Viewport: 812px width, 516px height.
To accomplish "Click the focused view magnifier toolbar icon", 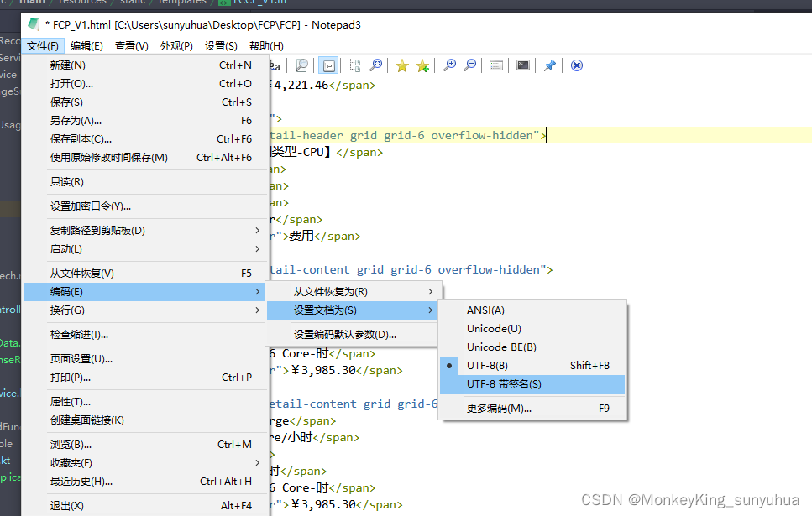I will [x=376, y=65].
